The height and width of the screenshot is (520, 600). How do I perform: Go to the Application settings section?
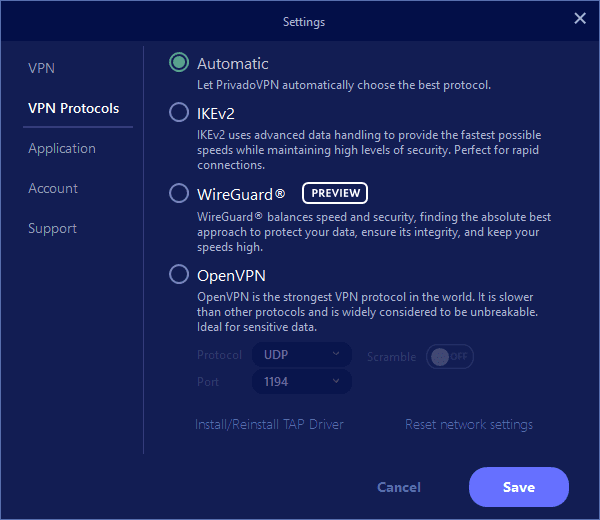(62, 148)
